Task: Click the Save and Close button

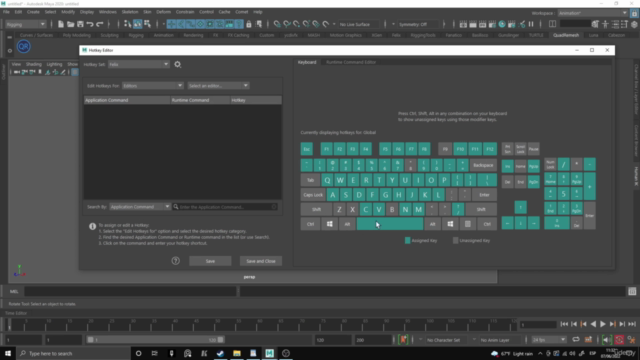Action: coord(261,261)
